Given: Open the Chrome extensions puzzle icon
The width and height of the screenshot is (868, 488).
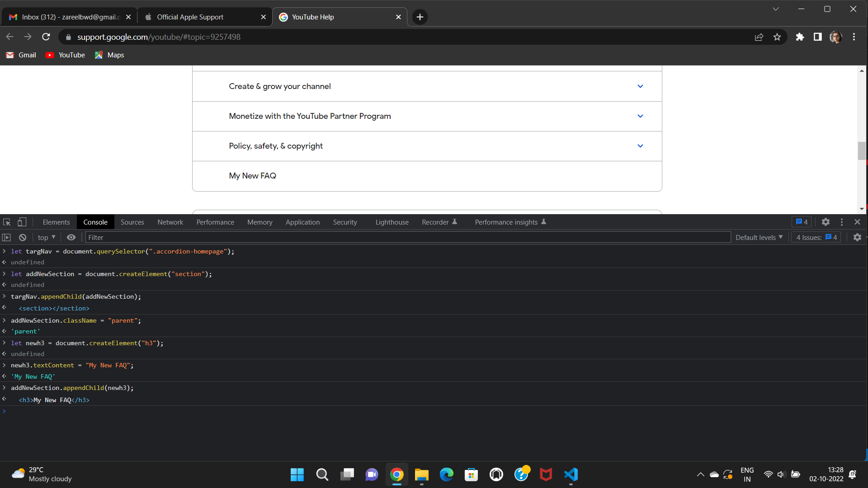Looking at the screenshot, I should 800,37.
